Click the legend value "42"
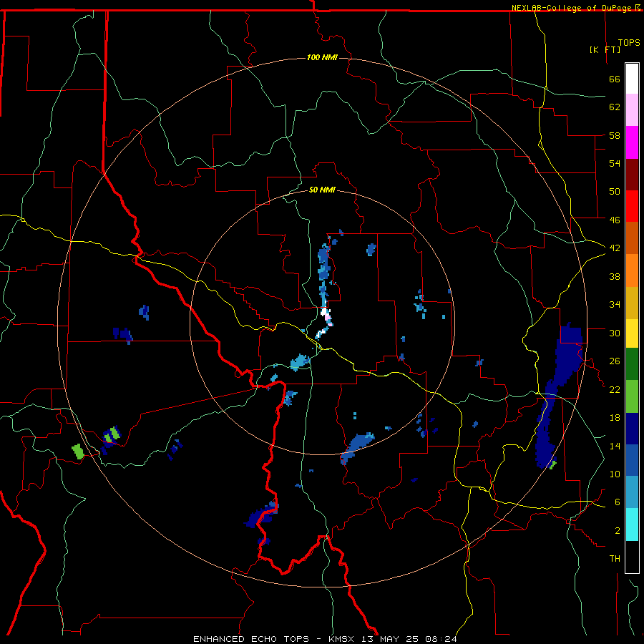This screenshot has height=644, width=644. (615, 248)
